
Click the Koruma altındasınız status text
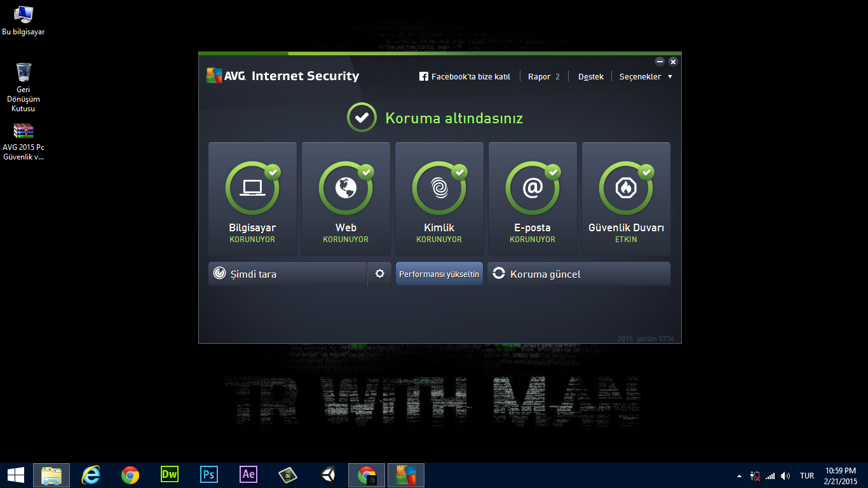tap(454, 118)
